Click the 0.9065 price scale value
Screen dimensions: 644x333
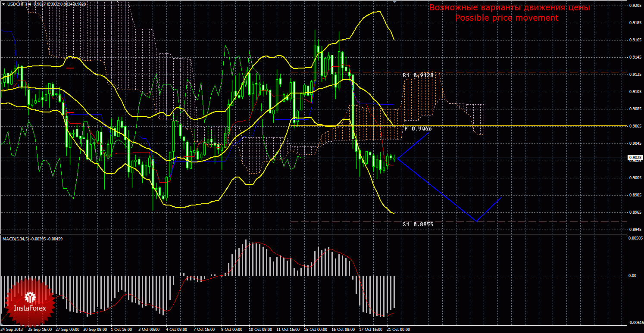coord(635,126)
